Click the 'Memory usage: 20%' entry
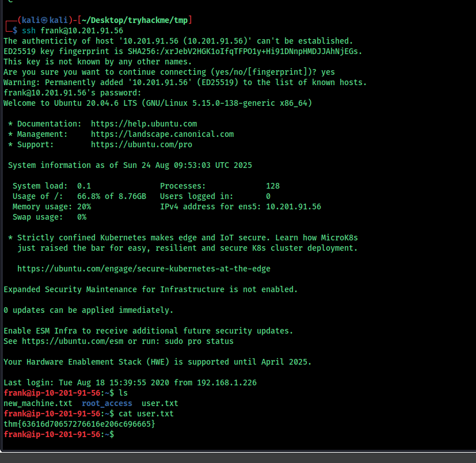 point(52,206)
